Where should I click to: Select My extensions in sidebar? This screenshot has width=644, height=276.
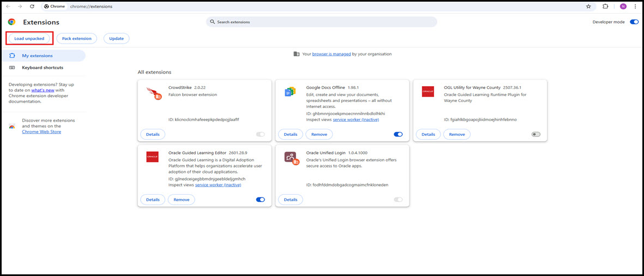click(44, 56)
